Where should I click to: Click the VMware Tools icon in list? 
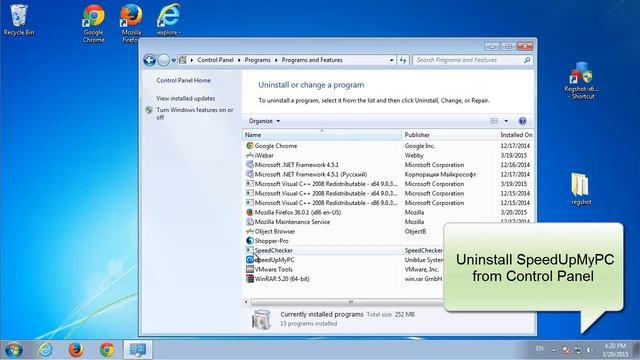pos(250,269)
